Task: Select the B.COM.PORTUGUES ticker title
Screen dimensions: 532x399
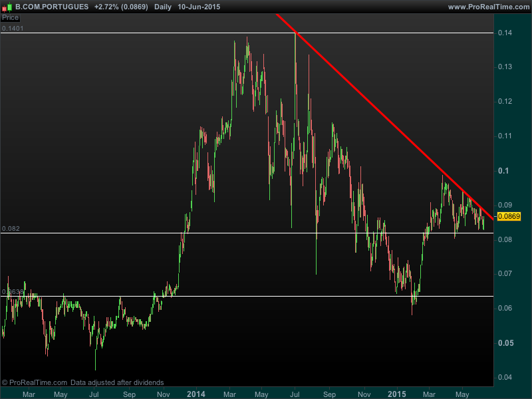Action: pos(52,7)
